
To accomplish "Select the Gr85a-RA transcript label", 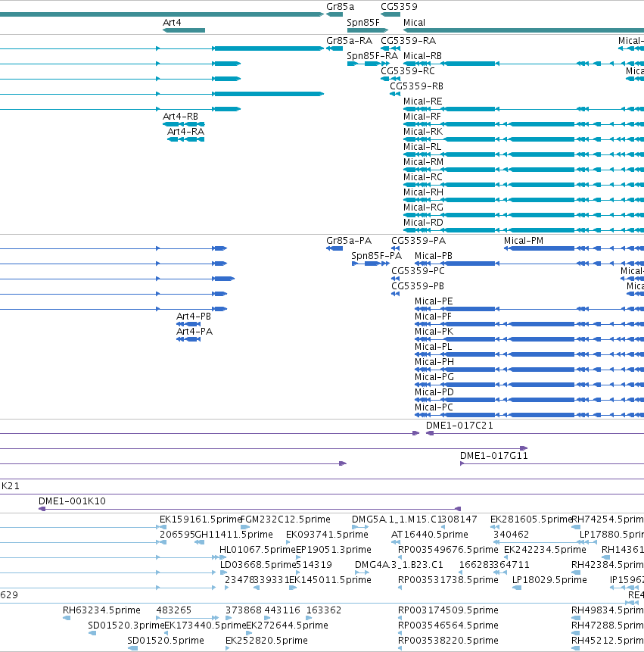I will (349, 41).
